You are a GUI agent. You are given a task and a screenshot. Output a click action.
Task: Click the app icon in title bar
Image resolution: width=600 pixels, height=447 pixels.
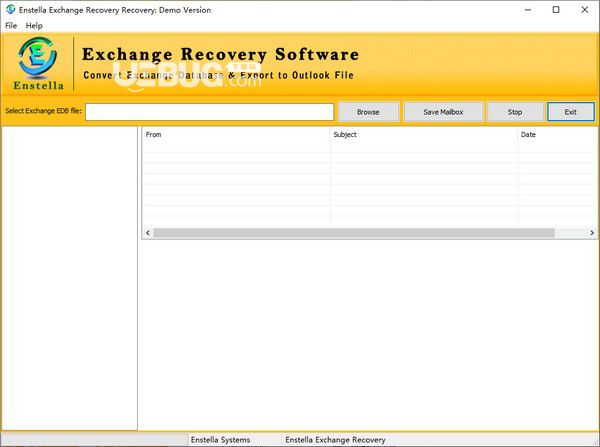[x=10, y=9]
